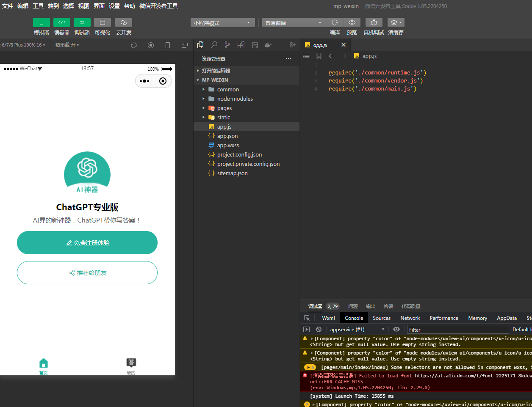Image resolution: width=532 pixels, height=407 pixels.
Task: Open the 资源管理器 more options ellipsis
Action: 288,58
